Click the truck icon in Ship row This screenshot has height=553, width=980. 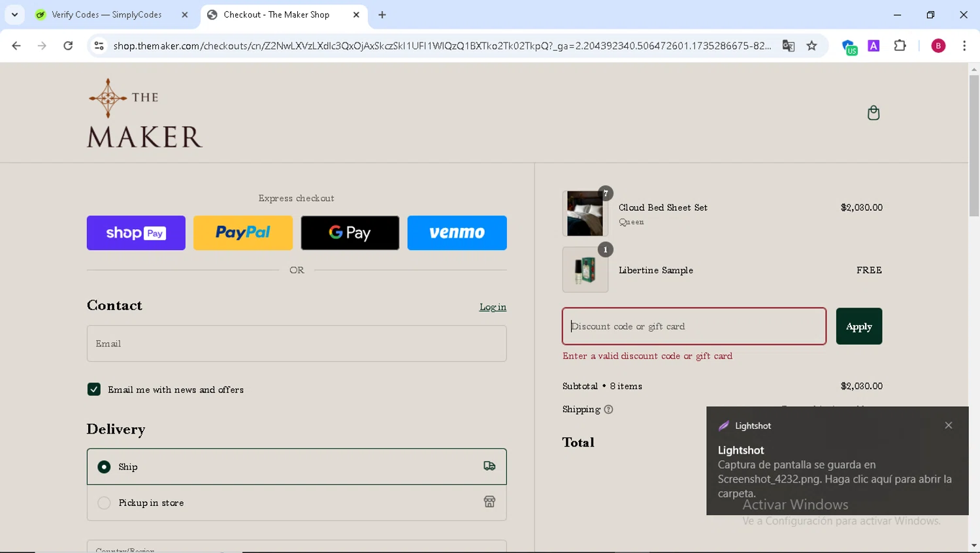tap(489, 466)
